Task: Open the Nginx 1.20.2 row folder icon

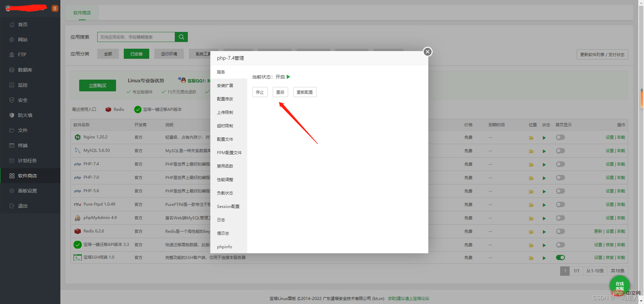Action: (x=531, y=138)
